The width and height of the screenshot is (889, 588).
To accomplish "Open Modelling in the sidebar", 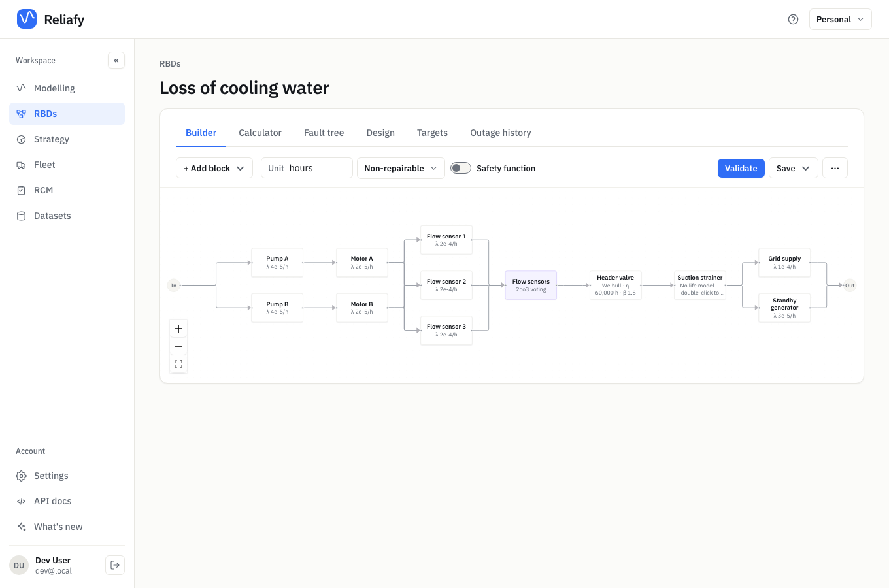I will click(67, 88).
